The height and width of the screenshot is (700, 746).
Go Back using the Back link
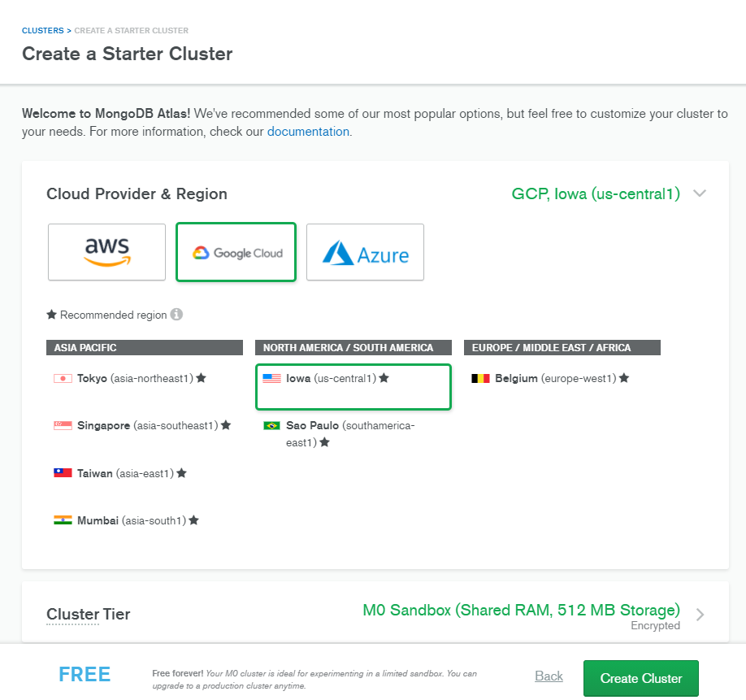click(x=549, y=676)
